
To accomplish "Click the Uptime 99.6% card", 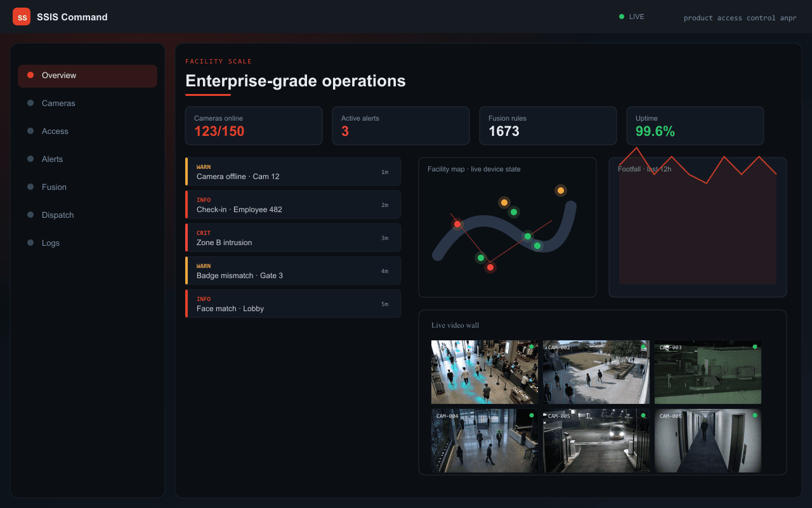I will pos(695,126).
